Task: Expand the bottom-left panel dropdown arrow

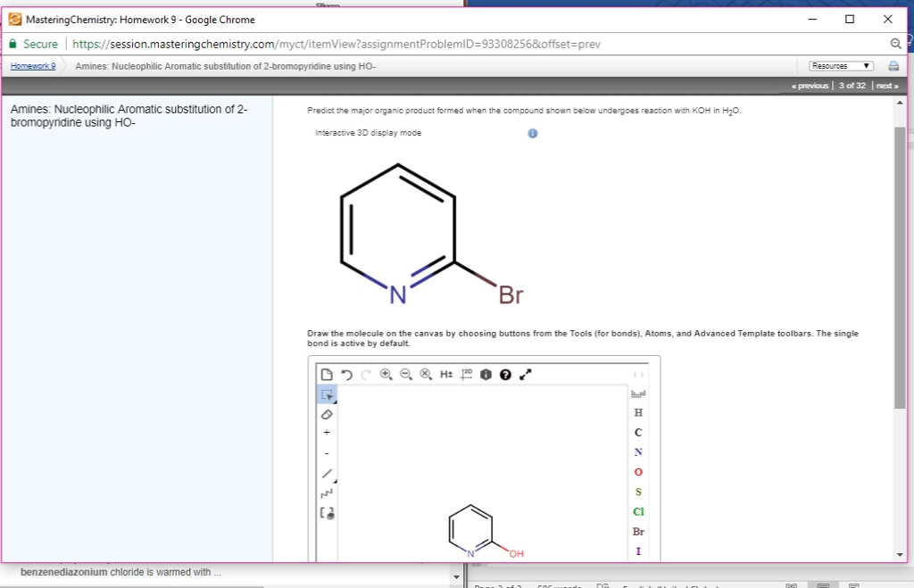Action: (455, 576)
